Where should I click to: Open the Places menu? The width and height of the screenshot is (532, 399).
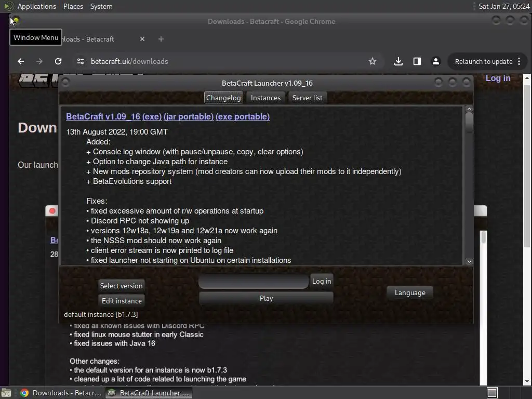point(73,6)
